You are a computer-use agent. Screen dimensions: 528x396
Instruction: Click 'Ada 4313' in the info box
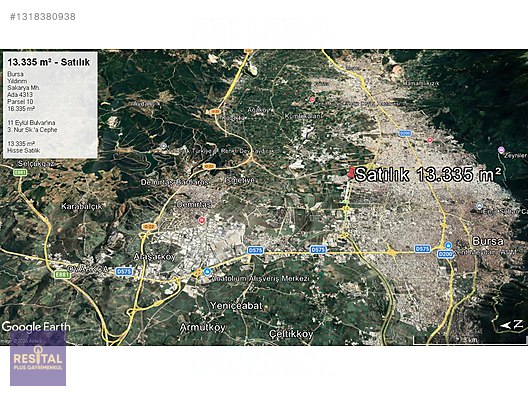tap(20, 95)
